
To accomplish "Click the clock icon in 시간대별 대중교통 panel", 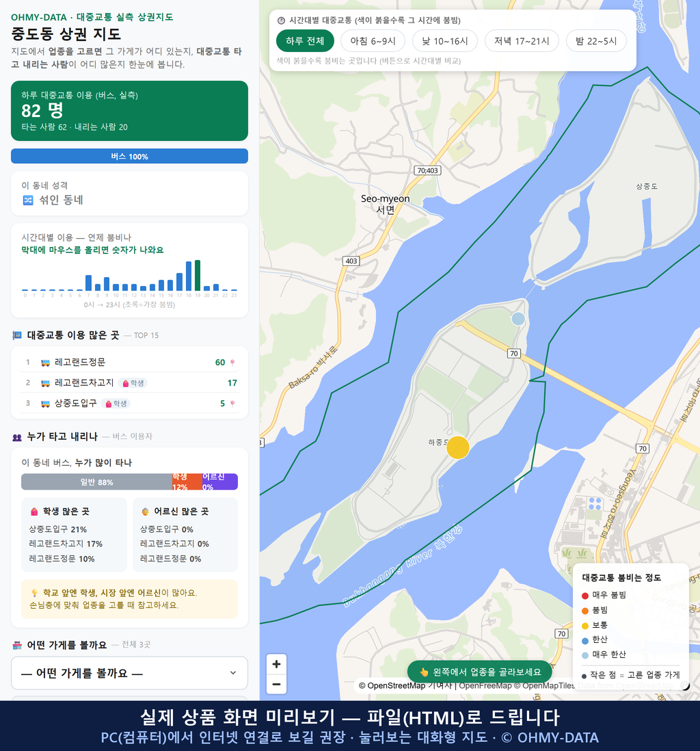I will 282,21.
